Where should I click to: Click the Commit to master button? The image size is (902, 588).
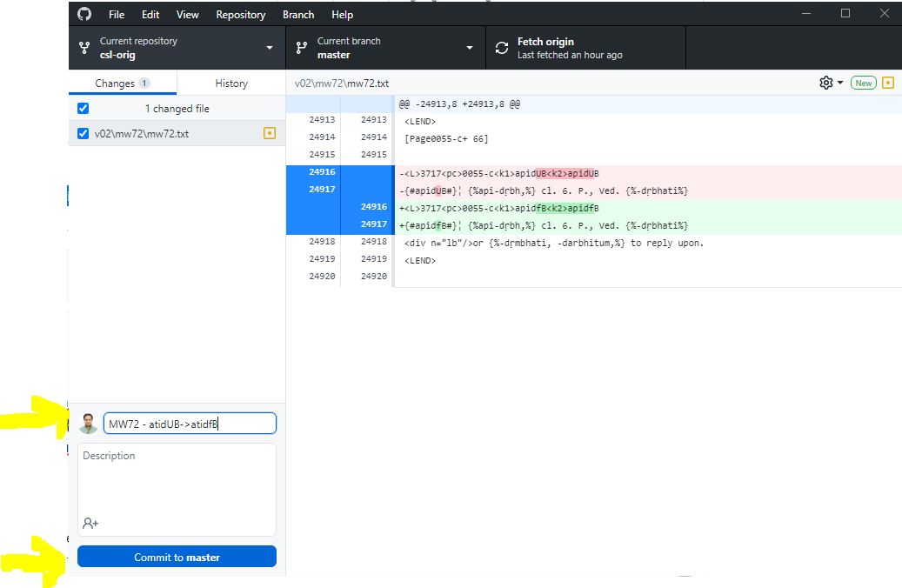[177, 556]
